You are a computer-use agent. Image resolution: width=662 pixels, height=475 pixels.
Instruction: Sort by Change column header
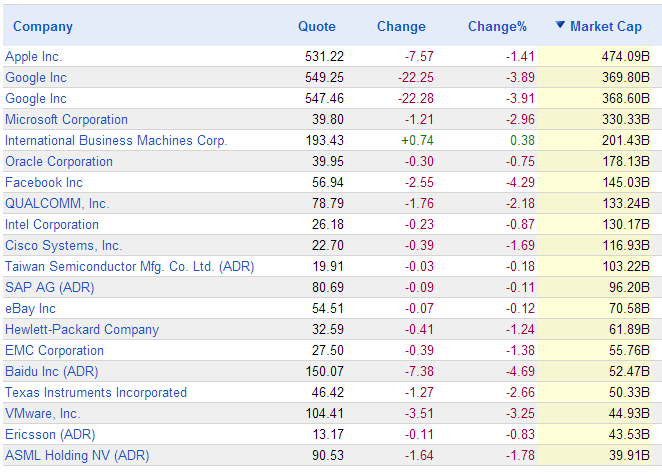pyautogui.click(x=401, y=27)
